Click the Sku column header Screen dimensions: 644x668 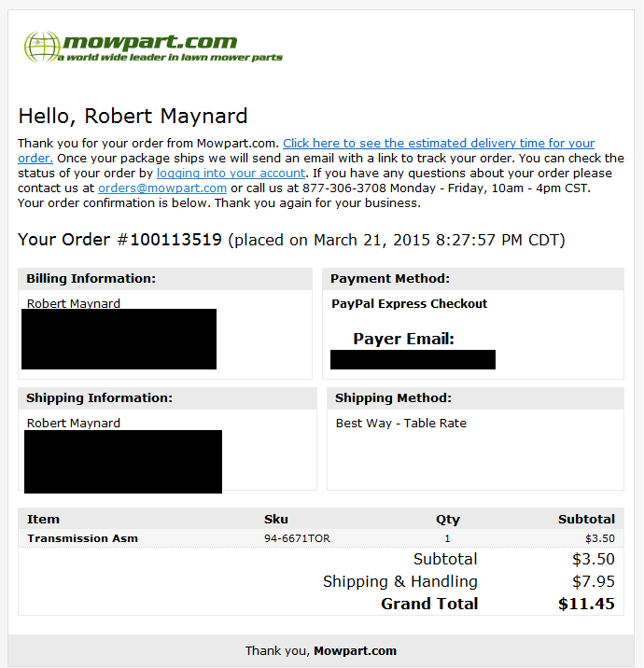point(276,520)
